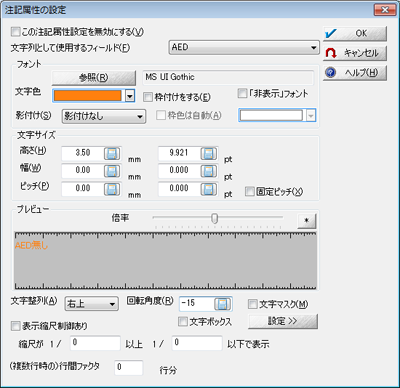
Task: Click the 倍率 zoom slider handle
Action: (215, 219)
